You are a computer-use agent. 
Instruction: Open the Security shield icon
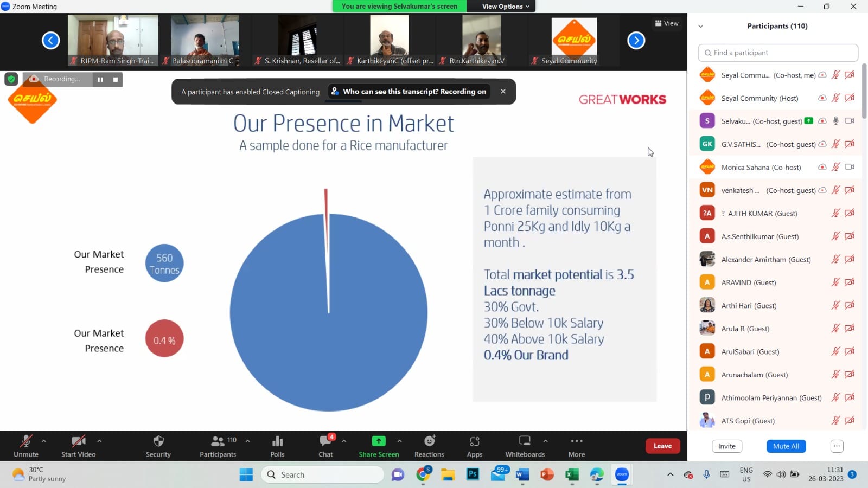click(158, 441)
